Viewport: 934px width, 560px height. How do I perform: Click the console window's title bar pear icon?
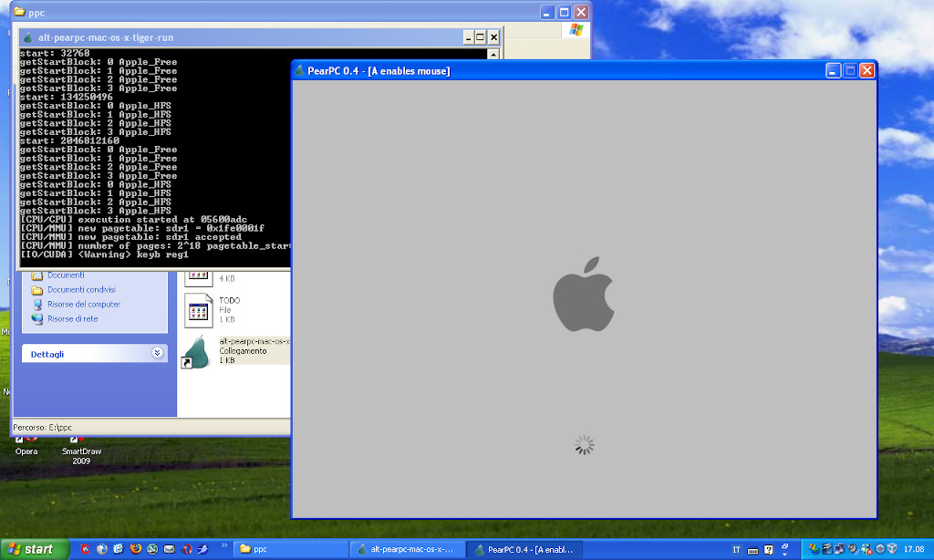click(x=28, y=37)
